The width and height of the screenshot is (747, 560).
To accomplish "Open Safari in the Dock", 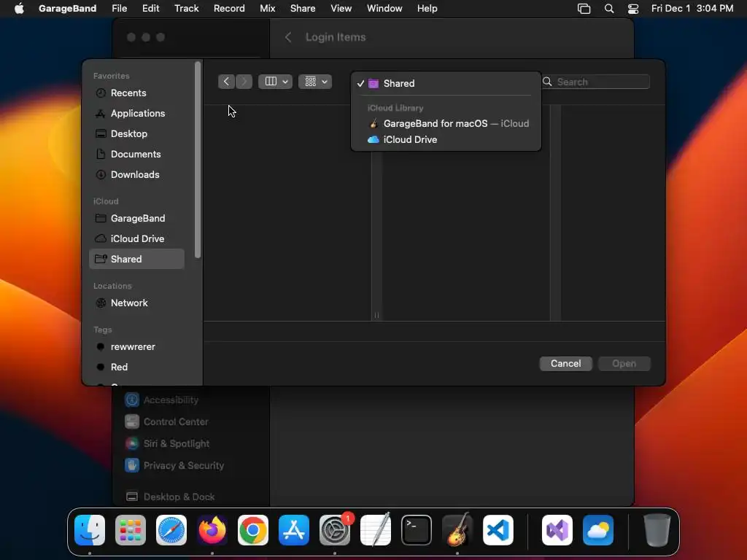I will coord(171,530).
